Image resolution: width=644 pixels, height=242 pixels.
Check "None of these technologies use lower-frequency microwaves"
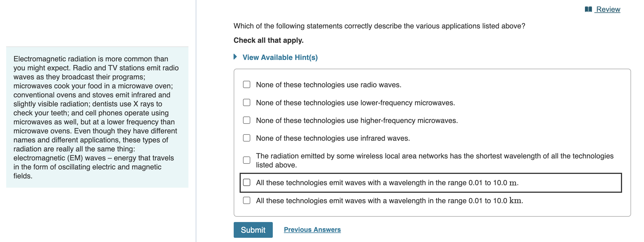(246, 102)
